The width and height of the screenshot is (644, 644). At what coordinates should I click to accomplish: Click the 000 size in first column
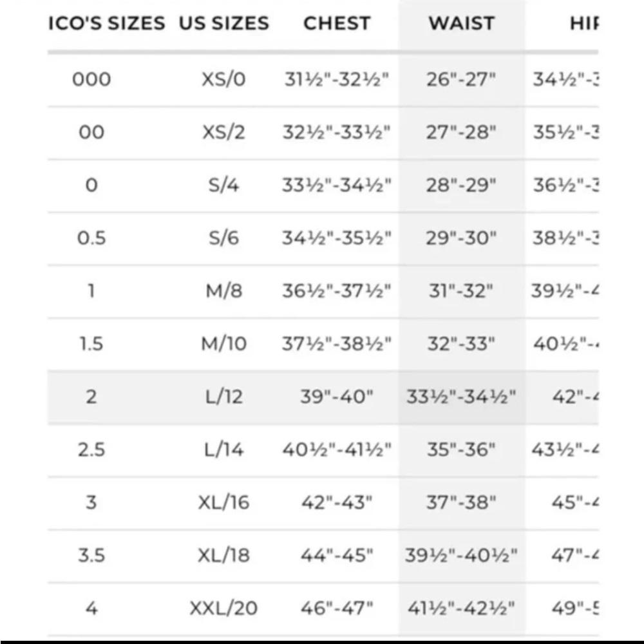point(91,80)
